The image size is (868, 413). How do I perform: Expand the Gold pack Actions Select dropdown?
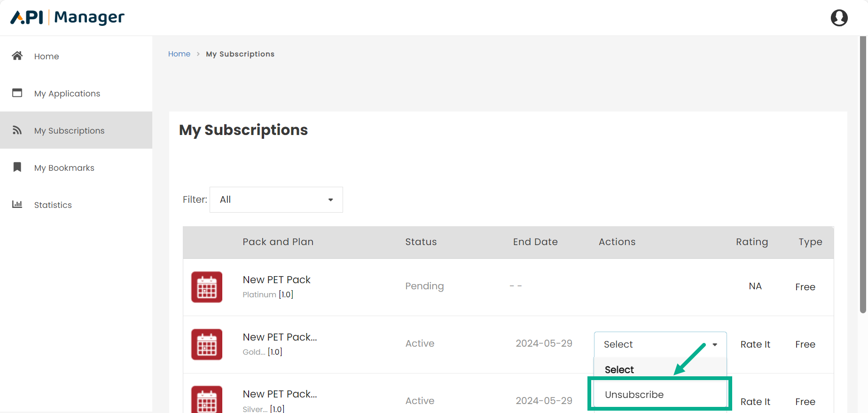[660, 344]
